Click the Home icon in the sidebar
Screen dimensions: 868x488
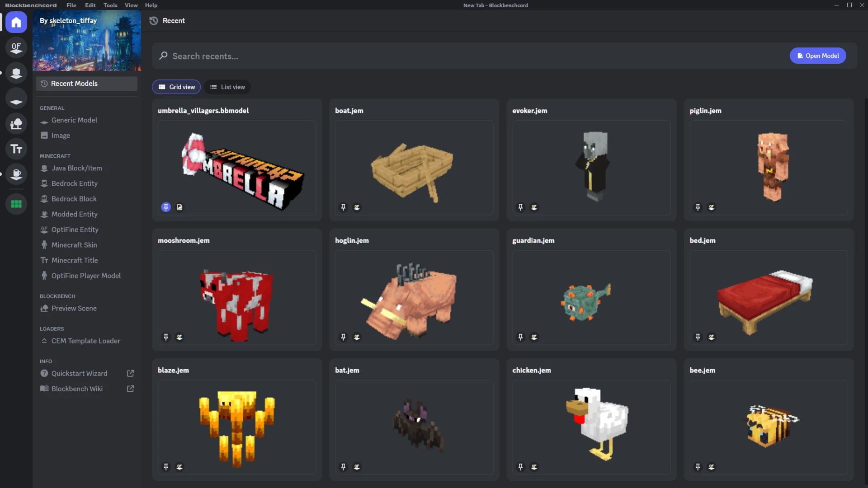pyautogui.click(x=16, y=22)
